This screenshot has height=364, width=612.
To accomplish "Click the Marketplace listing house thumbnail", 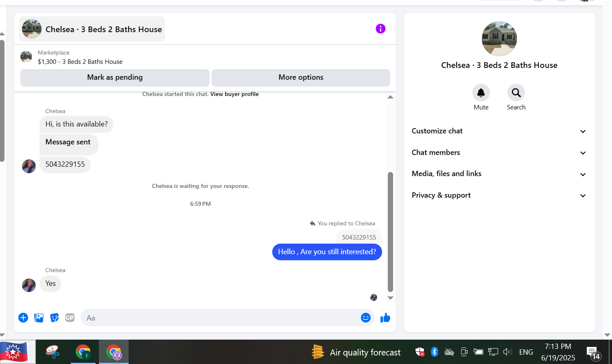I will point(26,57).
